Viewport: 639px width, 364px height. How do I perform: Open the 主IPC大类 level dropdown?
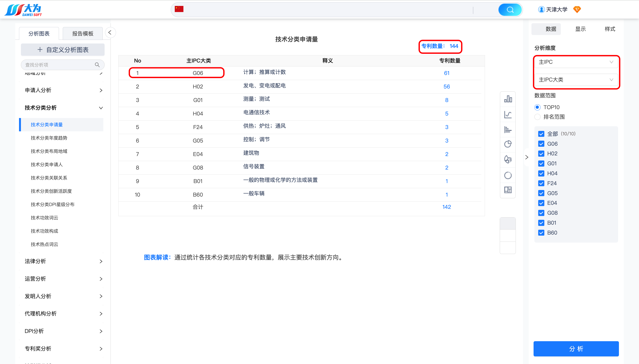(576, 80)
